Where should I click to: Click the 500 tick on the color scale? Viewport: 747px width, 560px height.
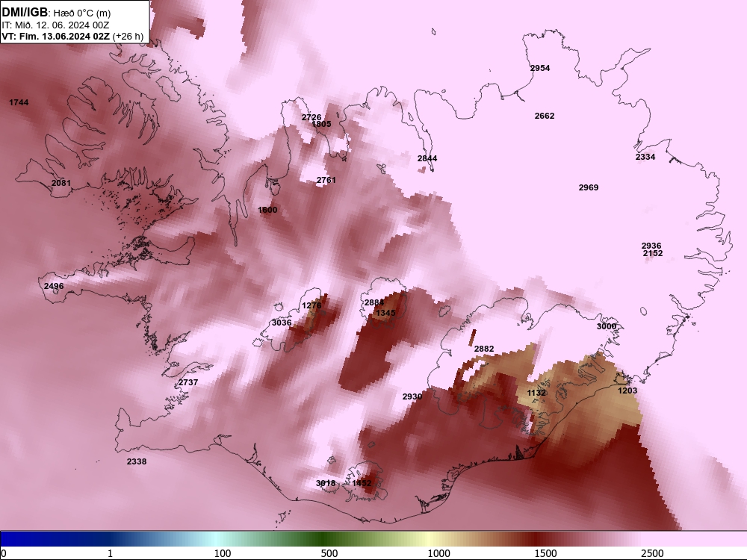(x=329, y=553)
